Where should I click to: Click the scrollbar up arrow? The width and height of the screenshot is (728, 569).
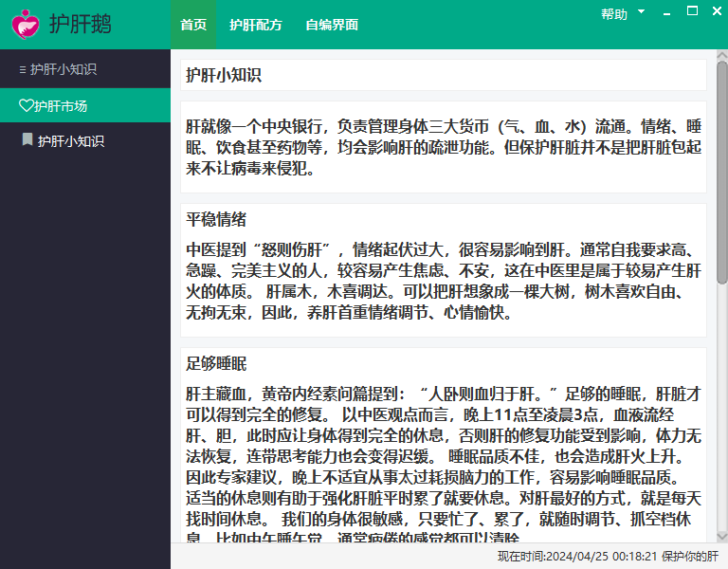722,55
